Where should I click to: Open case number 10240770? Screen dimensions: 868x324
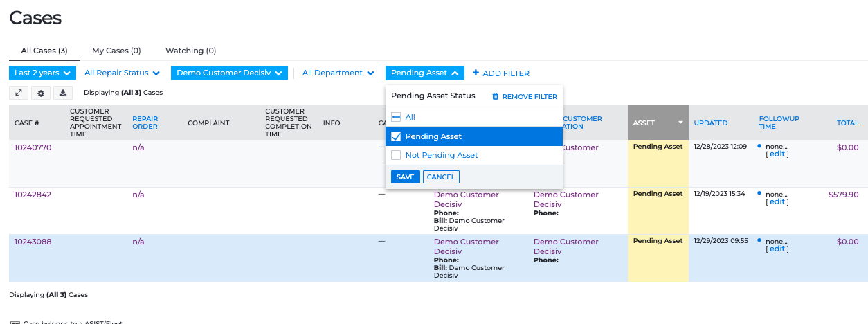pyautogui.click(x=33, y=147)
